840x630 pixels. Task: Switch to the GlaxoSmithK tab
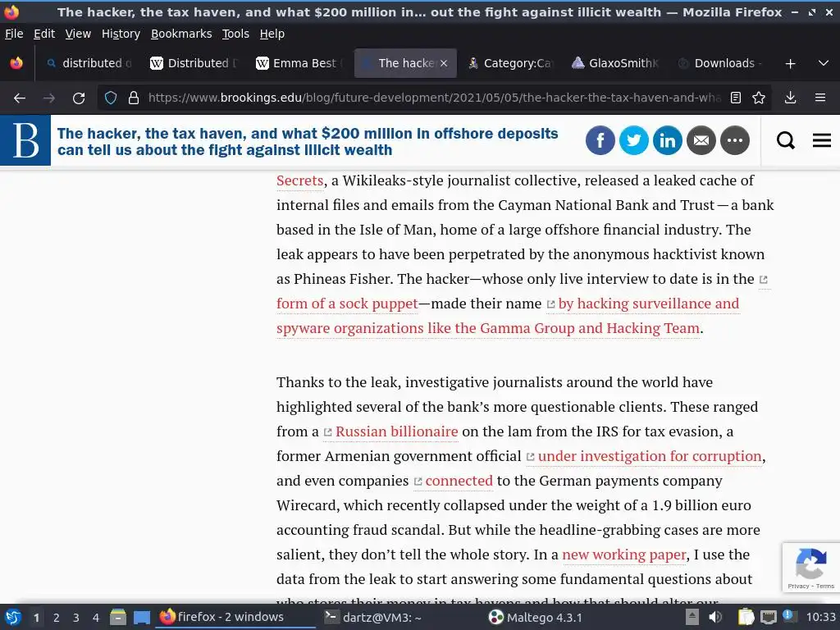(614, 63)
